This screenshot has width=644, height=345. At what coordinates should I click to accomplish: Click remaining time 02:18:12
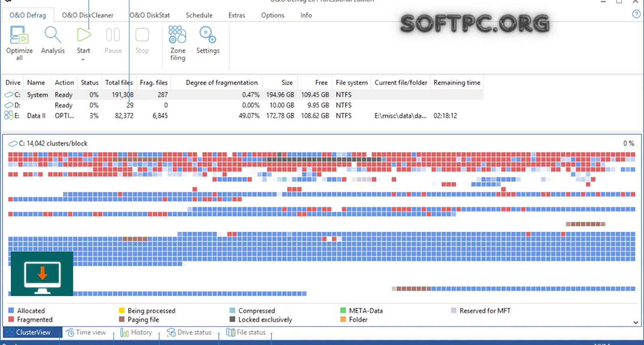[x=445, y=116]
